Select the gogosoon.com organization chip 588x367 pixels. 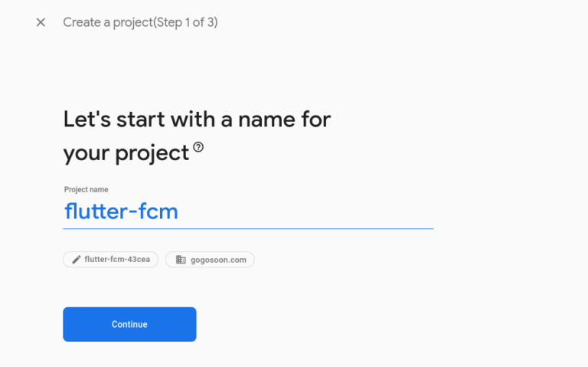click(210, 260)
